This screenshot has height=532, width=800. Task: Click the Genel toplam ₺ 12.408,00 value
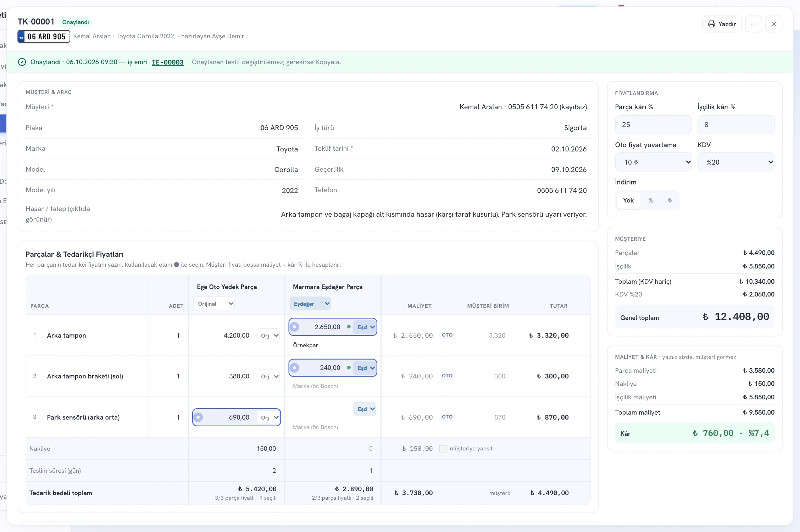pos(736,316)
